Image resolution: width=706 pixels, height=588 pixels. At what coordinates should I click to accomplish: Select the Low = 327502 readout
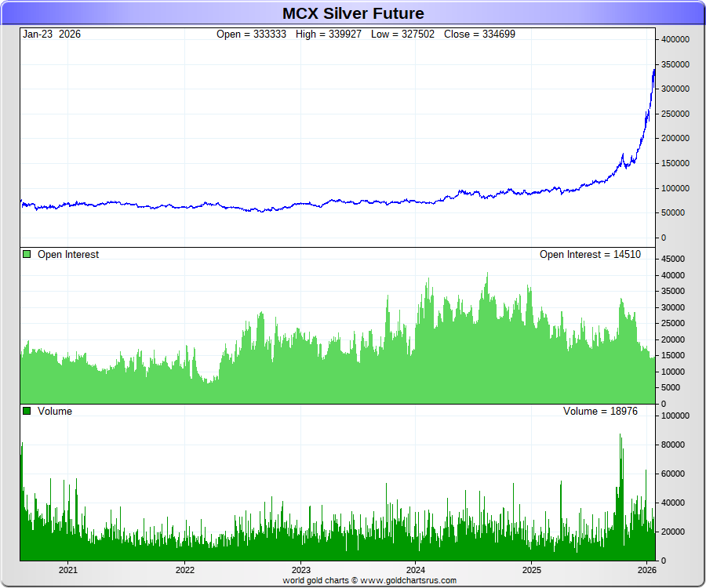click(403, 34)
